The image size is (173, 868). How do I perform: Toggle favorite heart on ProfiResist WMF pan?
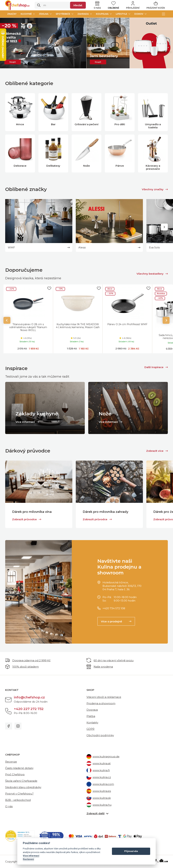coord(148,288)
